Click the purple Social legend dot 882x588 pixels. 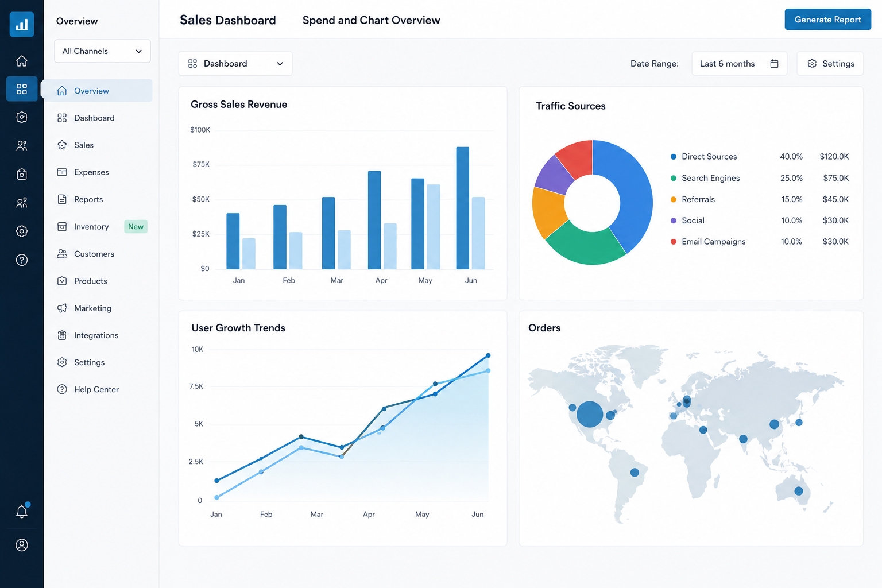(x=674, y=220)
